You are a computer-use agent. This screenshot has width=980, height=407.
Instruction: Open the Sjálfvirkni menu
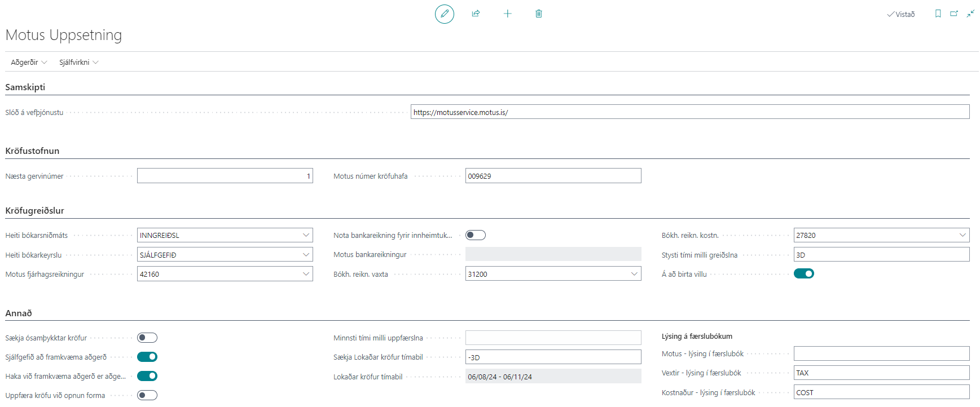click(x=78, y=62)
